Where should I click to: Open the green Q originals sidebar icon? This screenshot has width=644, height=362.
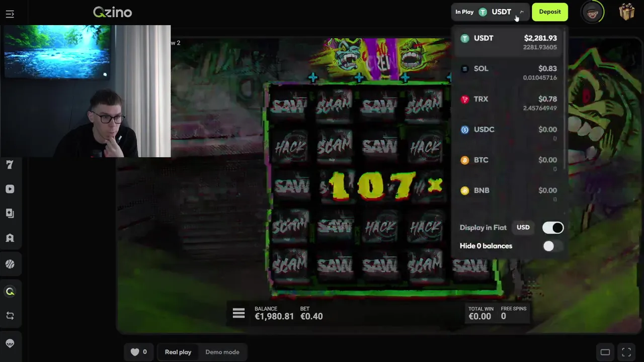coord(10,291)
